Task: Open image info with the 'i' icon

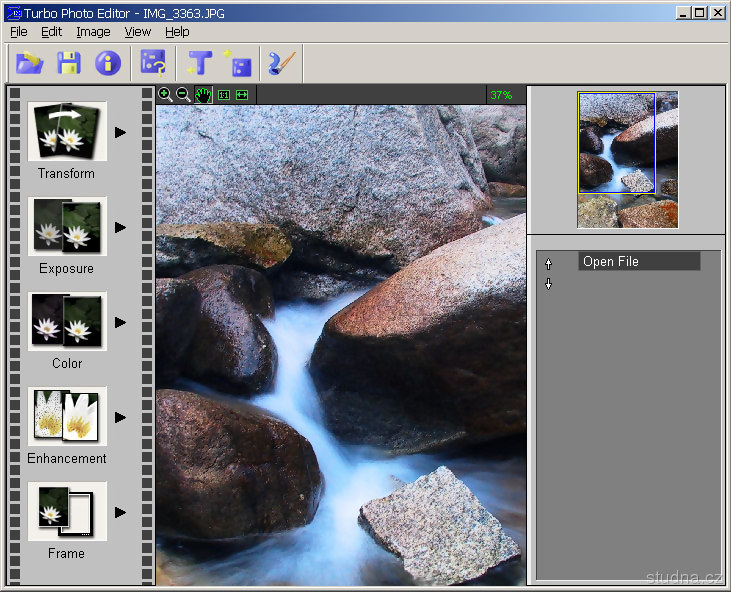Action: (x=107, y=64)
